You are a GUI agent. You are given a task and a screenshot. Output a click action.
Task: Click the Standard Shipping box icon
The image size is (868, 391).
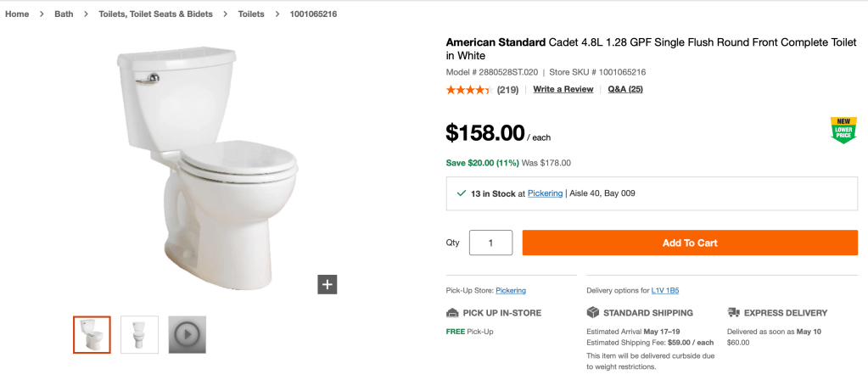tap(593, 313)
